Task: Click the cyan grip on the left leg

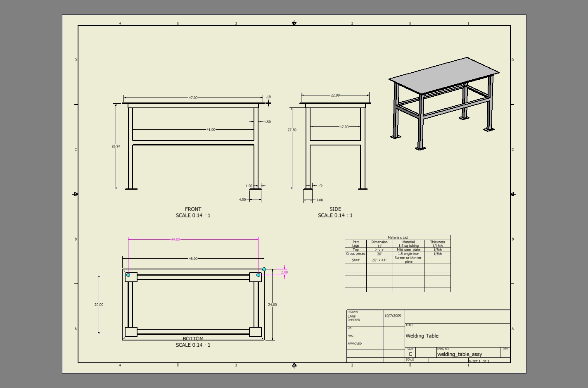Action: [x=128, y=275]
